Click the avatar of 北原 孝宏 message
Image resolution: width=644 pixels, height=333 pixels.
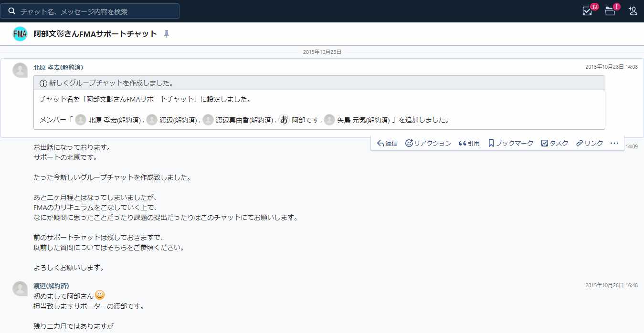coord(20,70)
